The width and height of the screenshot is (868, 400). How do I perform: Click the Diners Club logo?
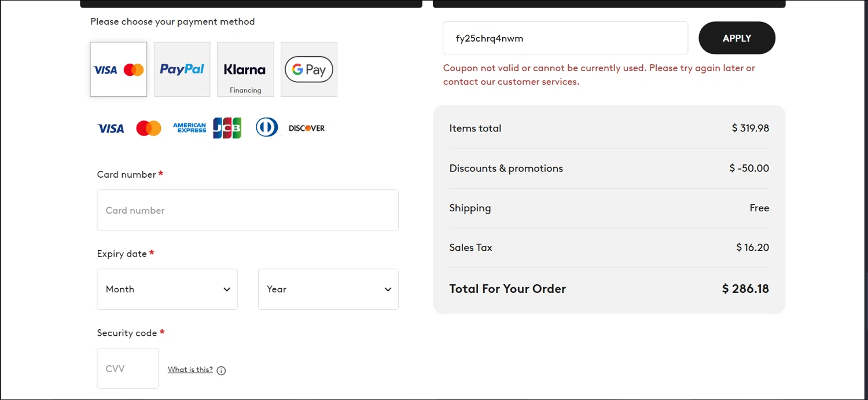pos(267,128)
